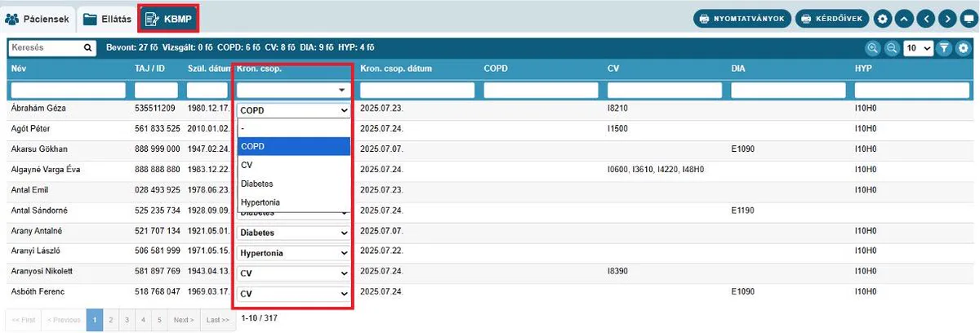Go to page 1 in pagination
The width and height of the screenshot is (980, 333).
(x=95, y=320)
